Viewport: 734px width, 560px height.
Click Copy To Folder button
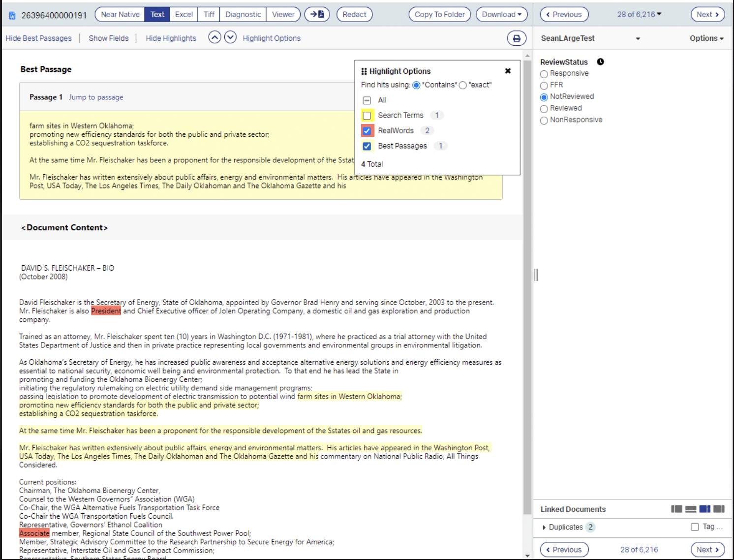click(440, 14)
